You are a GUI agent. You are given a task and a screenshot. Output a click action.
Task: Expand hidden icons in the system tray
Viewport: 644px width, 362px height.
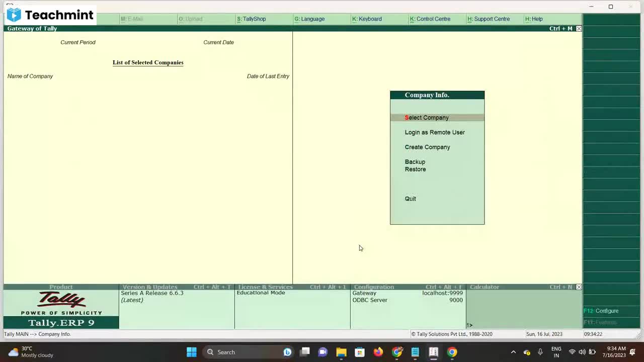[513, 352]
